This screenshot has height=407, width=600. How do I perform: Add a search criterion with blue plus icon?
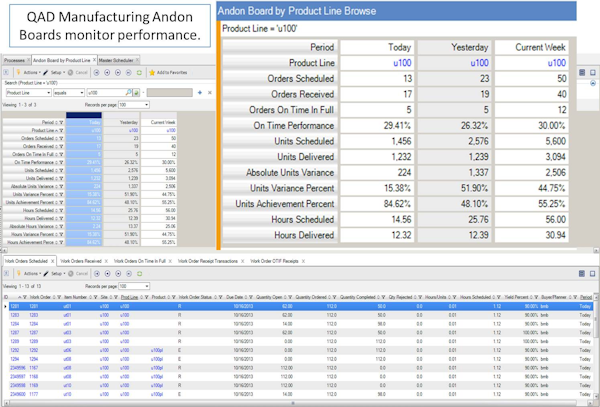tap(200, 93)
